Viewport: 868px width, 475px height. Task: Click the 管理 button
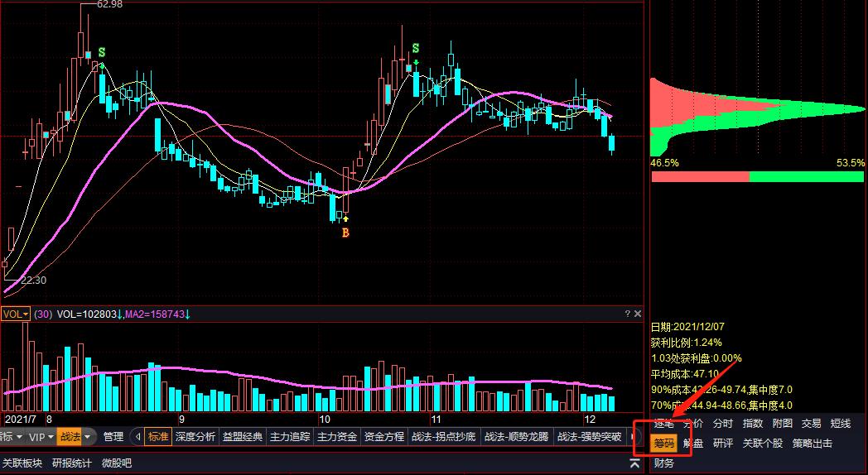pos(113,437)
